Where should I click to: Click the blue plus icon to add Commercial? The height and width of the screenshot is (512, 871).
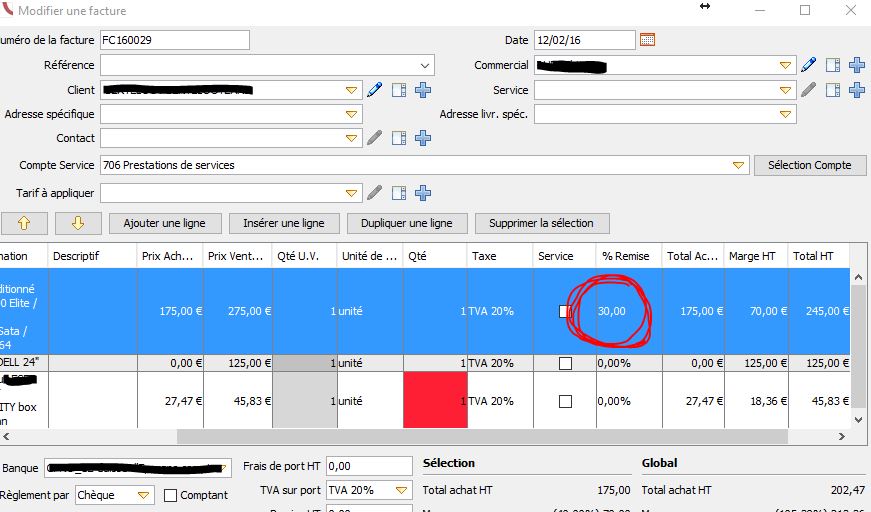pos(856,65)
